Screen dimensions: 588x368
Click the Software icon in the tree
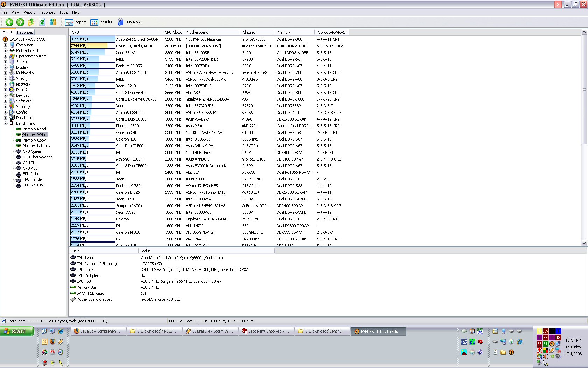point(12,101)
